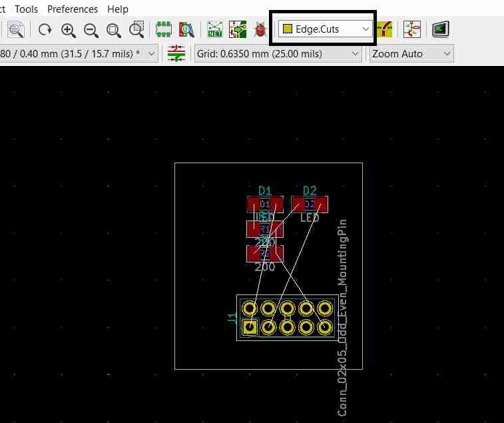The height and width of the screenshot is (423, 504).
Task: Open the Preferences menu
Action: [x=73, y=9]
